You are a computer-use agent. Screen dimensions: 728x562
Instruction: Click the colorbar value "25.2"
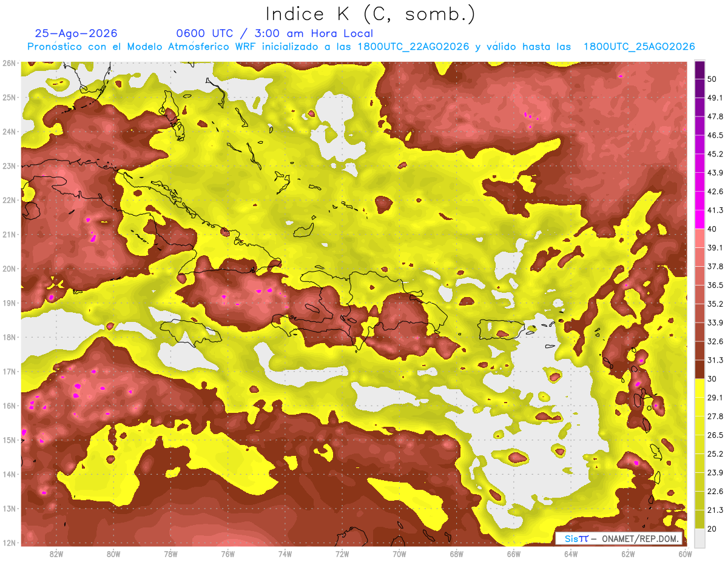coord(715,453)
